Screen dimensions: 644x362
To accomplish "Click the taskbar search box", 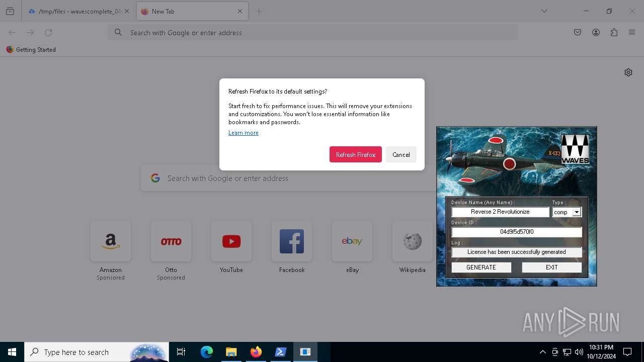I will [x=97, y=352].
